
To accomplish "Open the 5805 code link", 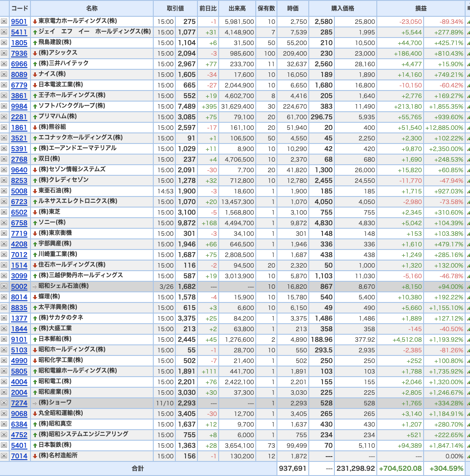I will (x=19, y=371).
